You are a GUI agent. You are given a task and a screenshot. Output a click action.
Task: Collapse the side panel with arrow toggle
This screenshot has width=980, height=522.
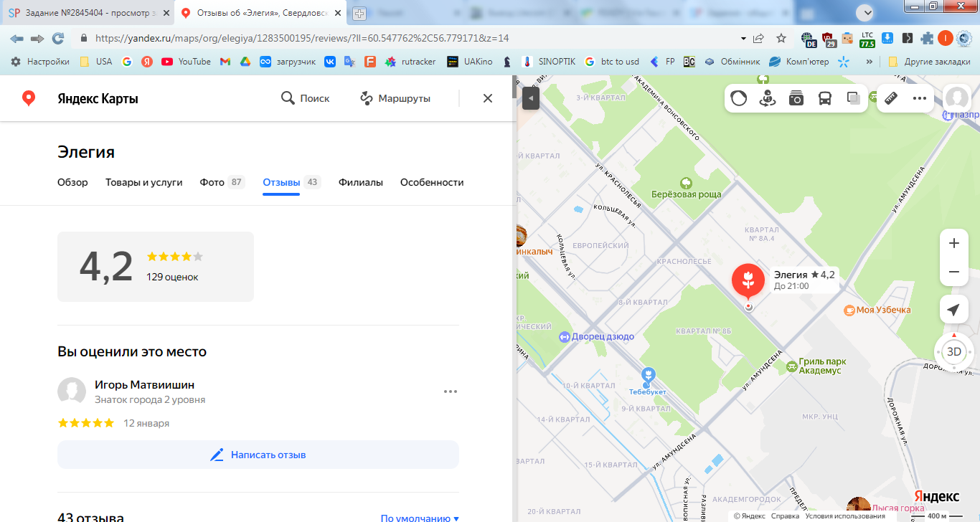(x=530, y=98)
